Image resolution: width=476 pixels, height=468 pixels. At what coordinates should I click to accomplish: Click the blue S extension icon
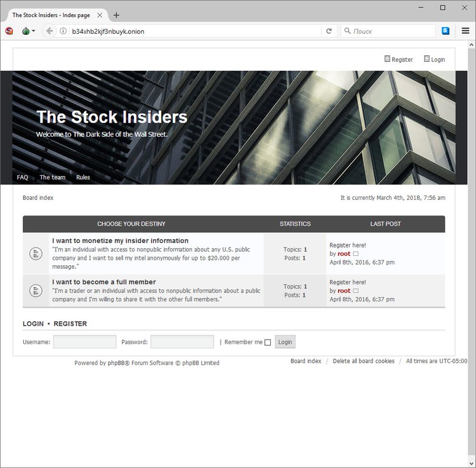click(445, 31)
